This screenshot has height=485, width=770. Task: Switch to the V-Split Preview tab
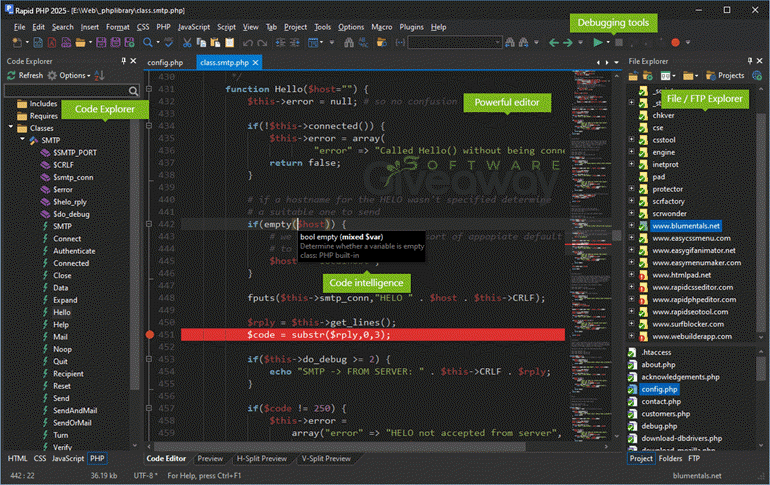pyautogui.click(x=327, y=458)
